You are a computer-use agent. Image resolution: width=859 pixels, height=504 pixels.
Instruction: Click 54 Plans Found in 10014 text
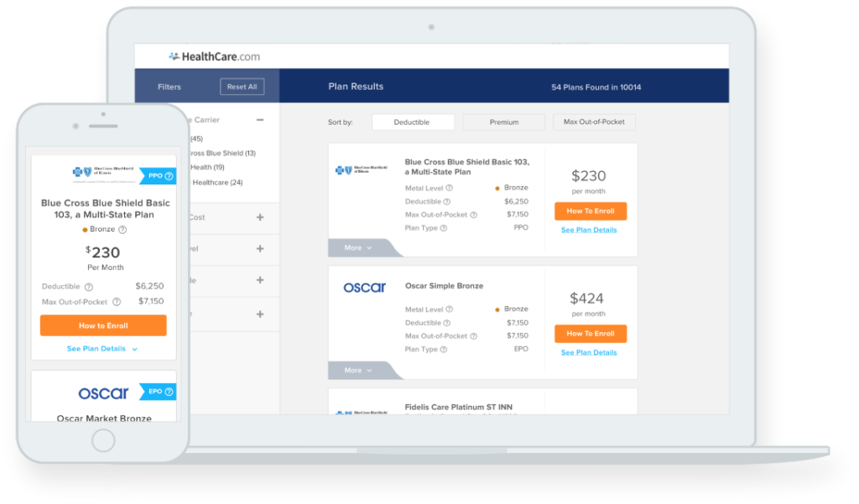(x=596, y=87)
